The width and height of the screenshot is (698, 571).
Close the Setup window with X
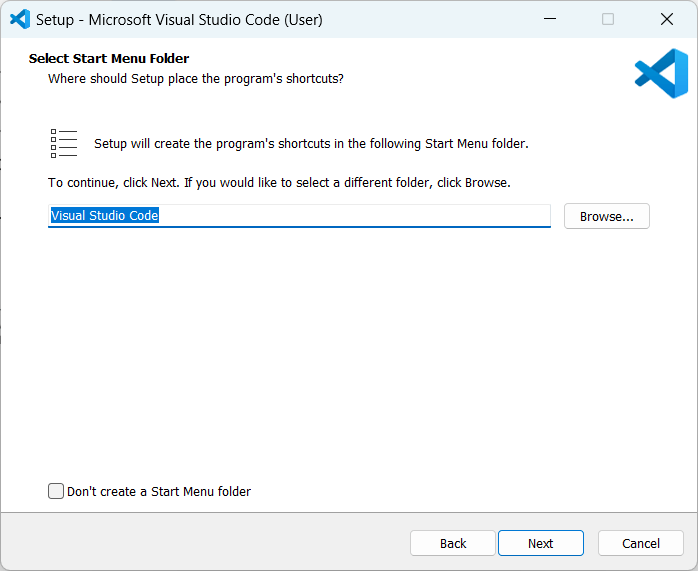667,19
